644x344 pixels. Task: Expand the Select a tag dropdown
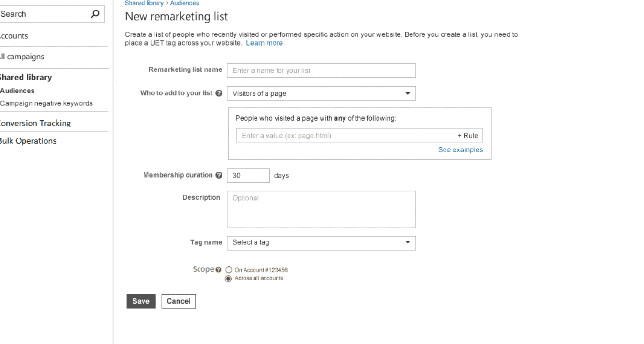click(x=321, y=243)
